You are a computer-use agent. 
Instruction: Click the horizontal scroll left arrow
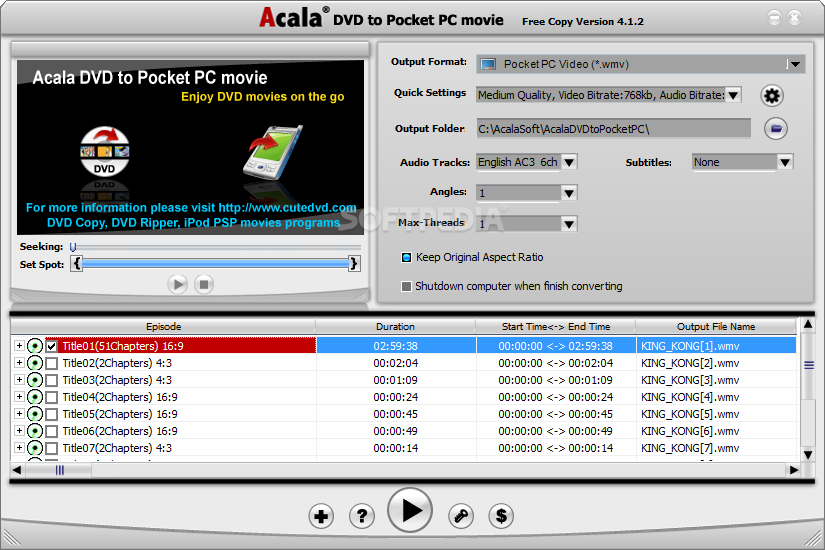[x=17, y=470]
